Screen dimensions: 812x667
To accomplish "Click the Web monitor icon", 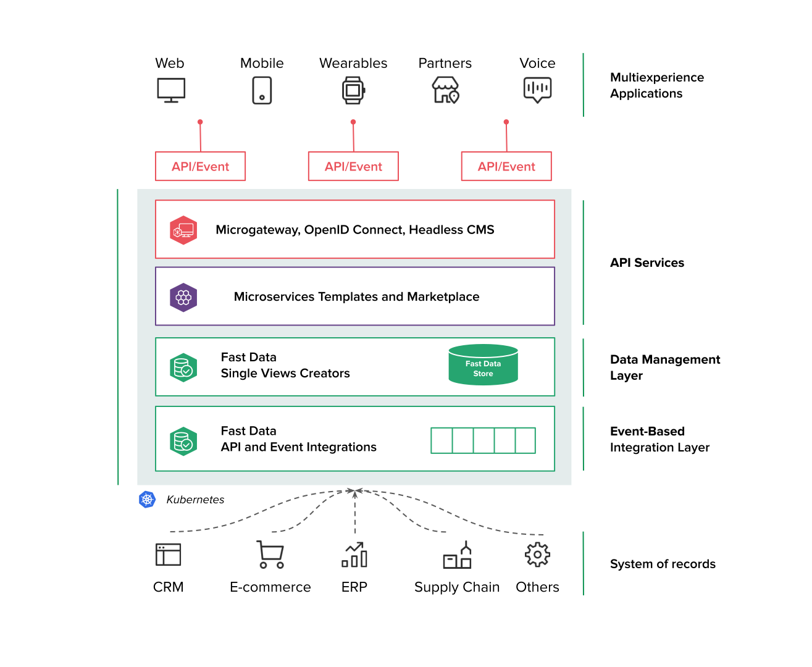I will pos(171,90).
